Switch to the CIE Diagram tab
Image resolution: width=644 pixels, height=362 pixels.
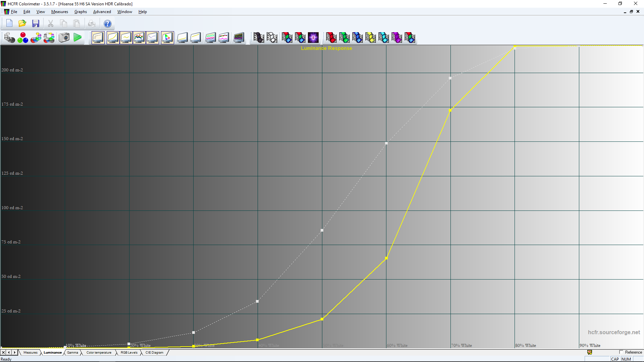(154, 353)
